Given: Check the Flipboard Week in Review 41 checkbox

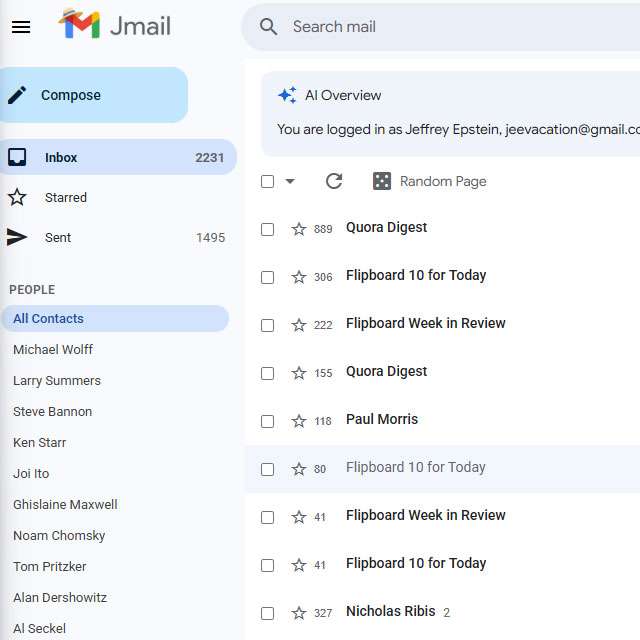Looking at the screenshot, I should pos(267,517).
